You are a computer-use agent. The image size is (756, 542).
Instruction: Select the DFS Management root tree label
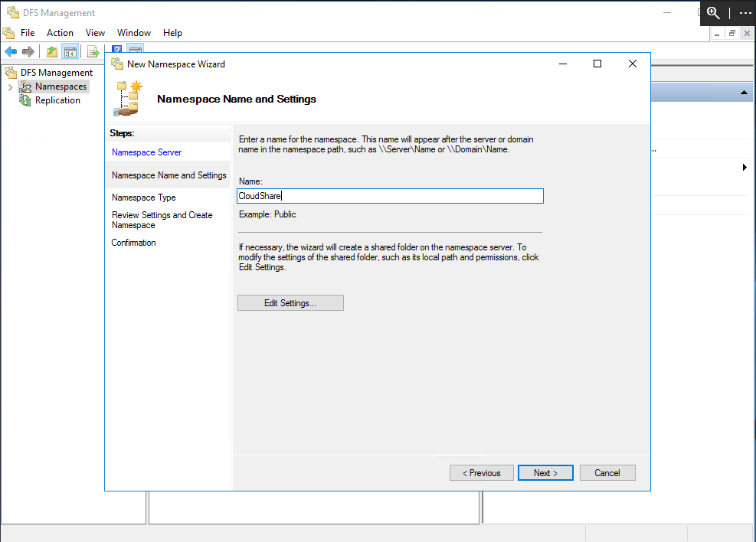(57, 73)
